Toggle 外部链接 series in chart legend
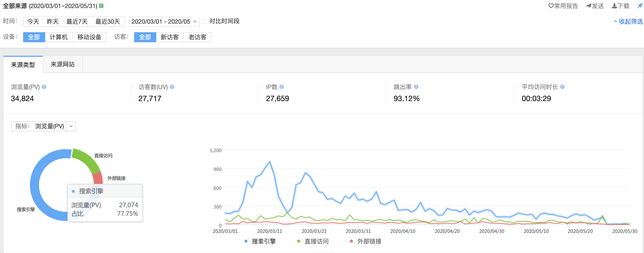The height and width of the screenshot is (253, 644). (x=365, y=241)
